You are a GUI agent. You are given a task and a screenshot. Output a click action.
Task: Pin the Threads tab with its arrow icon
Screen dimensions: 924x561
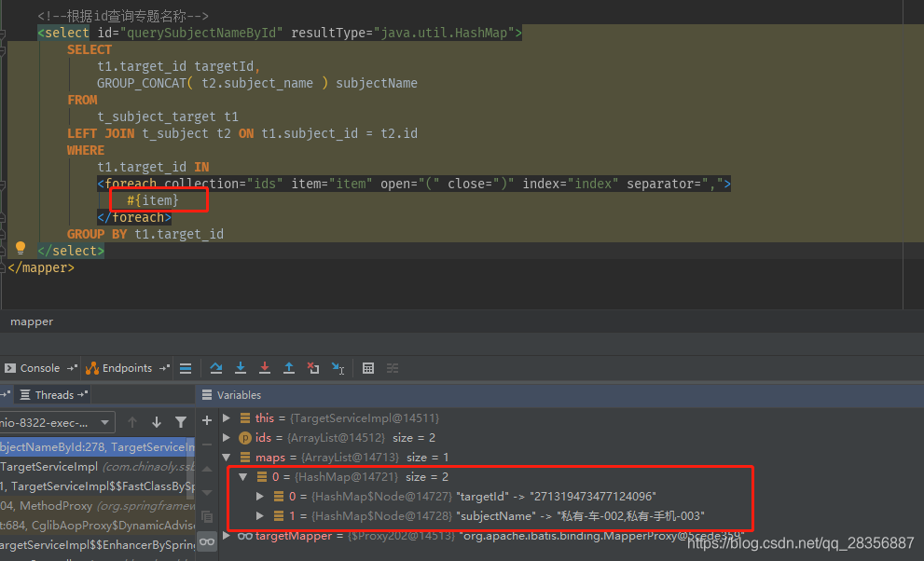tap(82, 394)
